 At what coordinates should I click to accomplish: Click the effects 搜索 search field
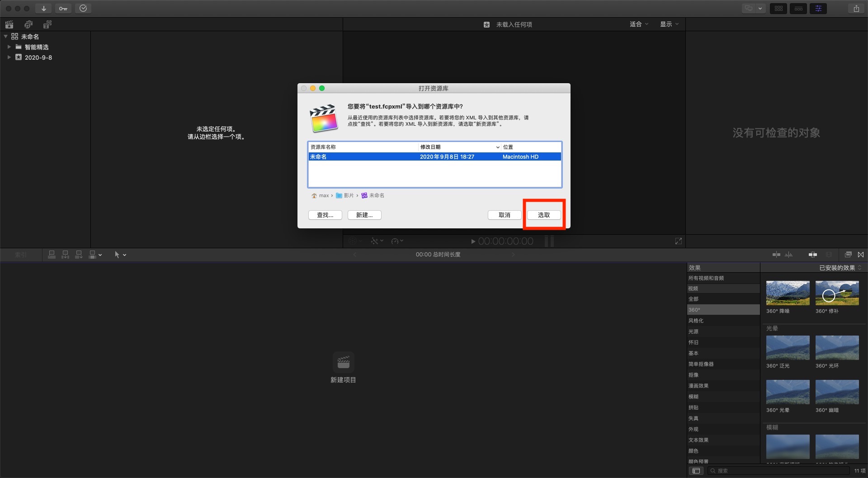[778, 471]
